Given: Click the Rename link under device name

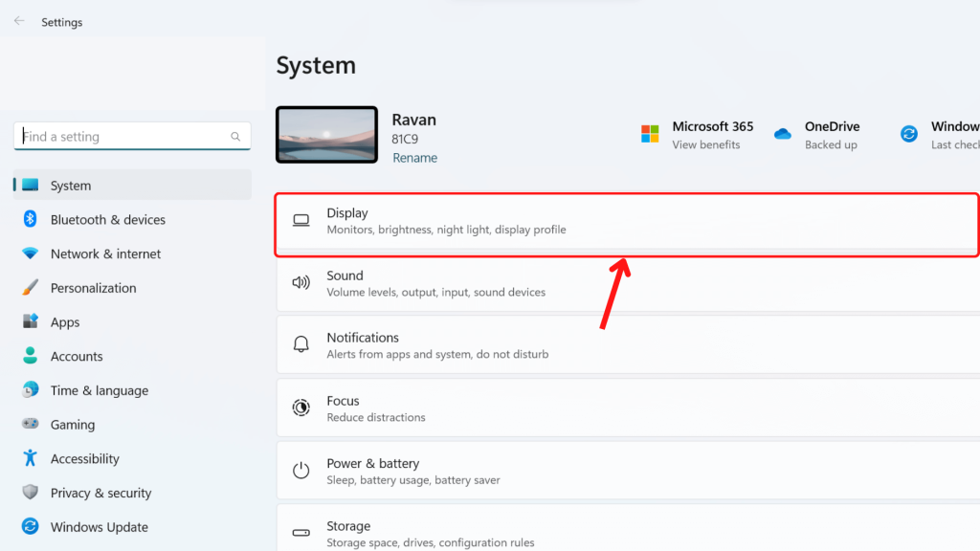Looking at the screenshot, I should tap(415, 158).
